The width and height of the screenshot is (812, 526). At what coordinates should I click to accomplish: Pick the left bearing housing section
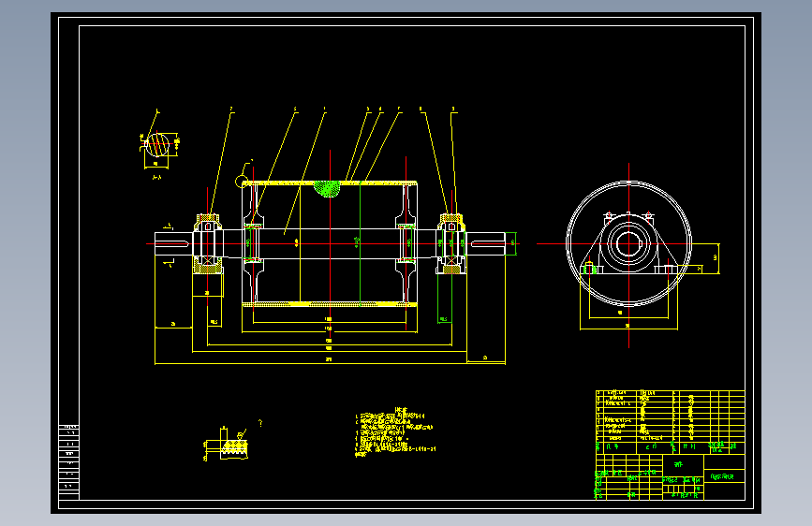[208, 244]
